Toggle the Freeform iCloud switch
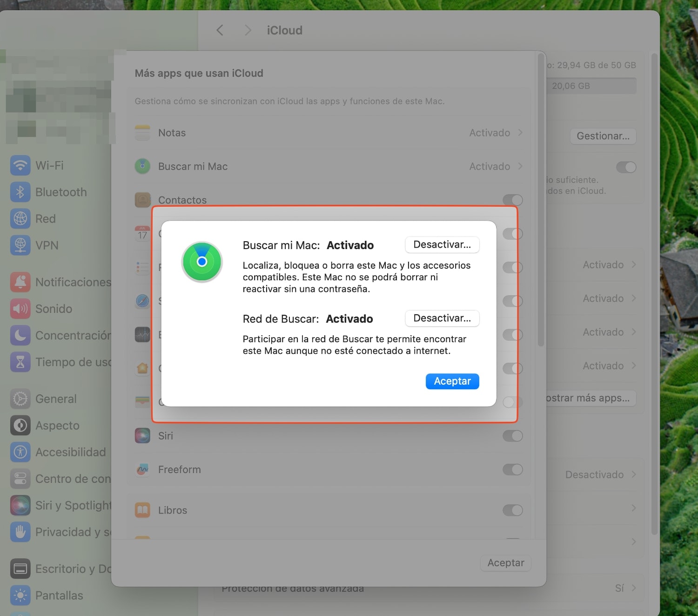This screenshot has height=616, width=698. pyautogui.click(x=513, y=469)
